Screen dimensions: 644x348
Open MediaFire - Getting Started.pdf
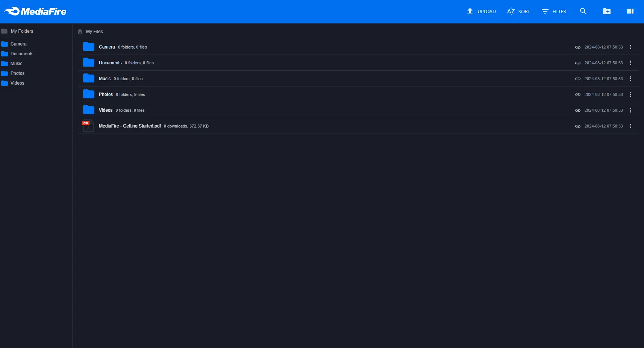pyautogui.click(x=130, y=126)
